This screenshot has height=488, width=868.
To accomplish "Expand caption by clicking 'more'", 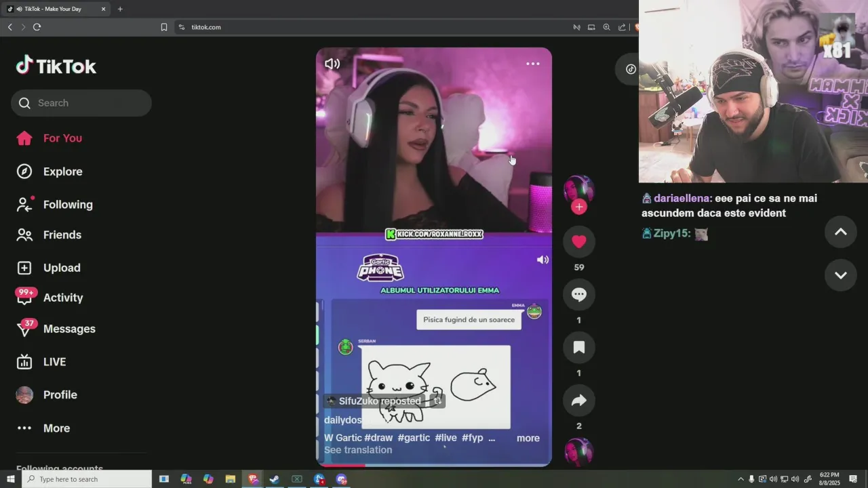I will [528, 438].
